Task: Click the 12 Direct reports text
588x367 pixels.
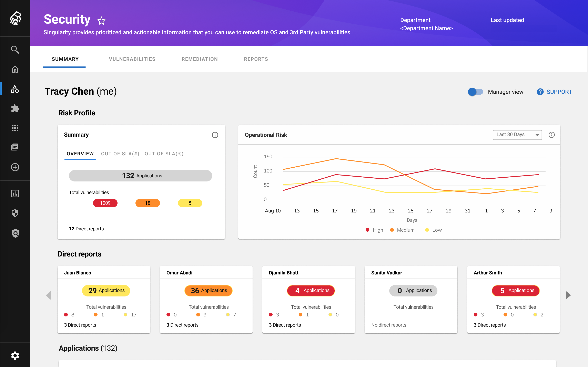Action: [86, 229]
